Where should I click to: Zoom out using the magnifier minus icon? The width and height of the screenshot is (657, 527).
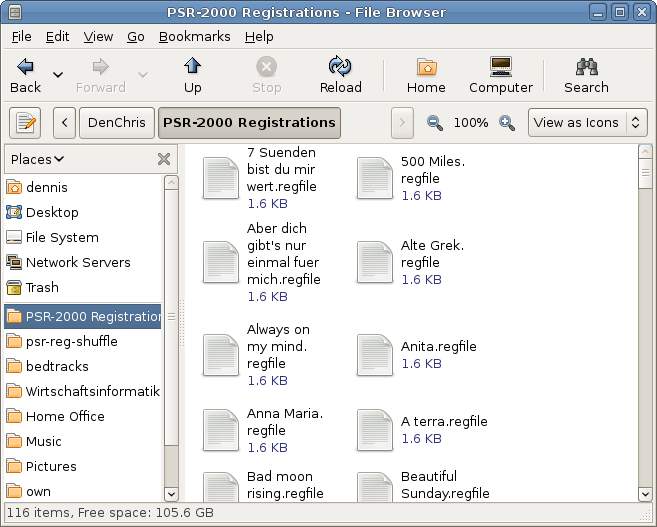point(435,123)
